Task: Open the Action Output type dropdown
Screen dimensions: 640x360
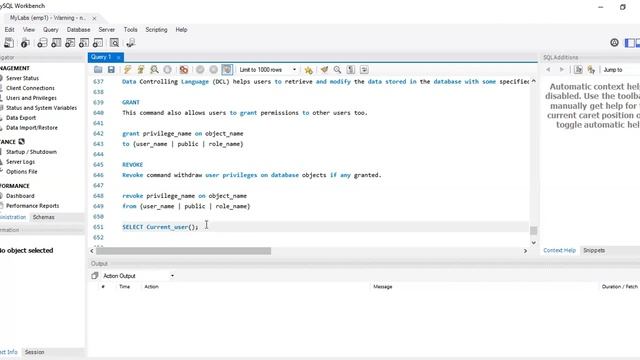Action: coord(138,276)
